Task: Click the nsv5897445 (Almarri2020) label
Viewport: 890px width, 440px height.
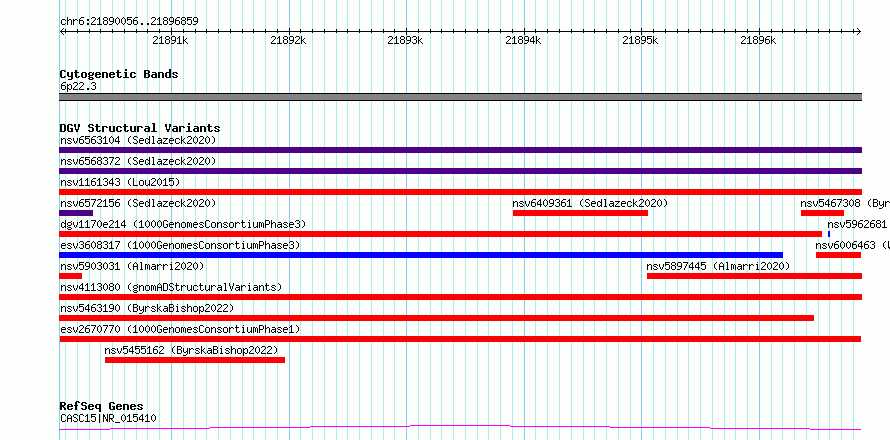Action: tap(718, 266)
